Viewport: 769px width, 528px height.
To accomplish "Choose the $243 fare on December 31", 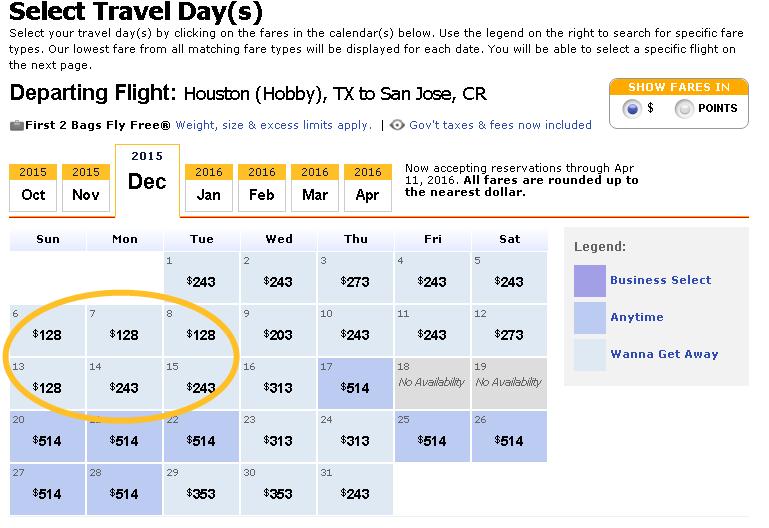I will (355, 494).
